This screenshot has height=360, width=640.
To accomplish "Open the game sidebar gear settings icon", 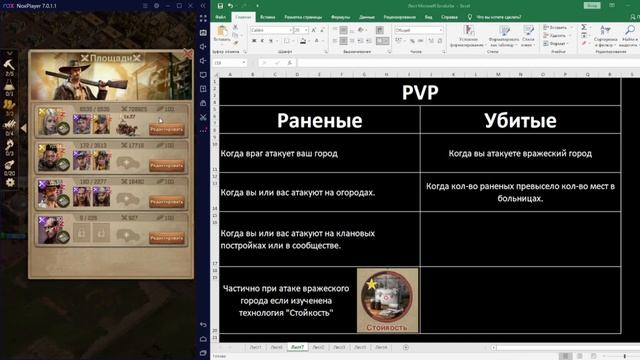I will [9, 182].
